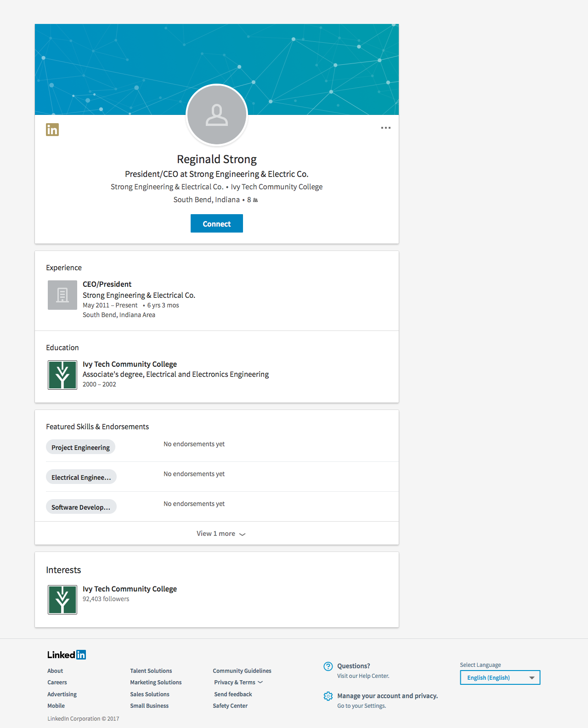Click the gold LinkedIn premium badge icon

[52, 130]
